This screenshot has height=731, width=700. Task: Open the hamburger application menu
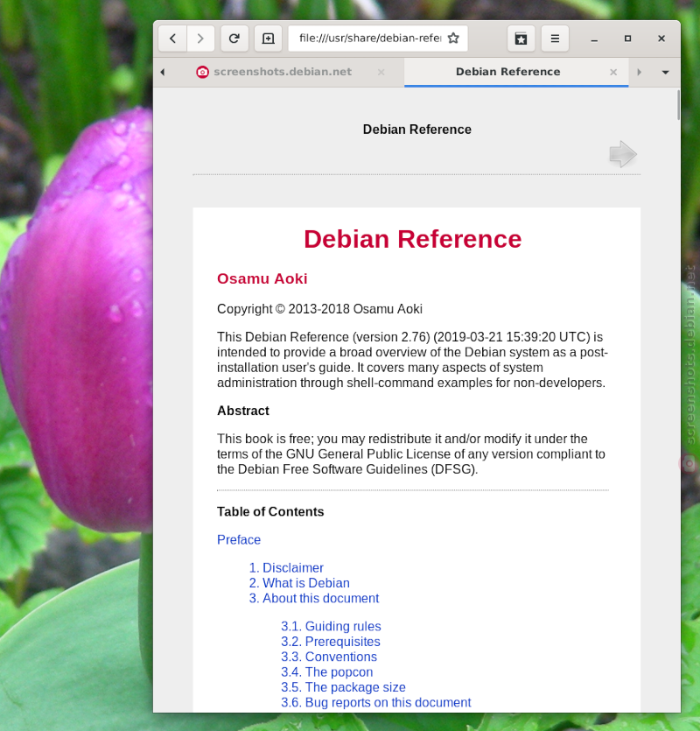coord(555,39)
